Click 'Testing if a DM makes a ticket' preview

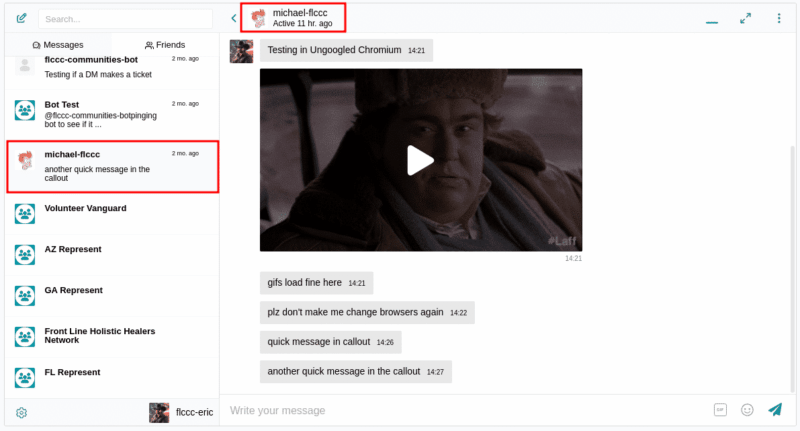pyautogui.click(x=98, y=74)
